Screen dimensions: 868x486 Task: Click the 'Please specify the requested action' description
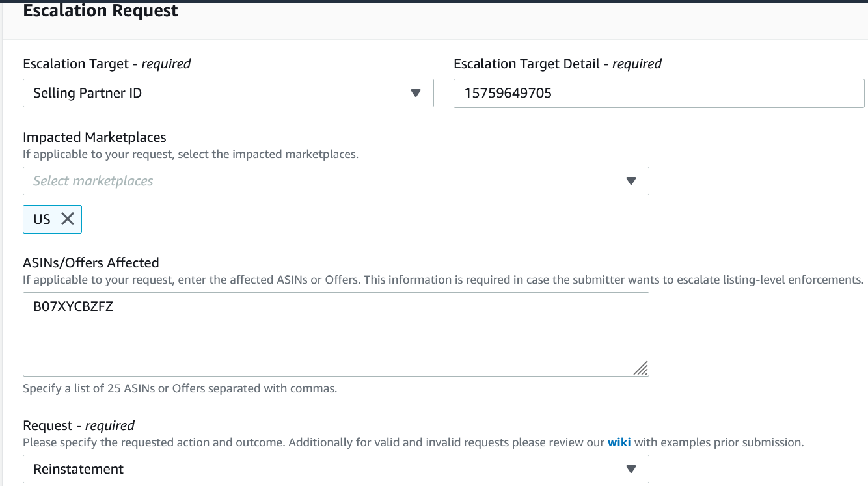tap(413, 442)
